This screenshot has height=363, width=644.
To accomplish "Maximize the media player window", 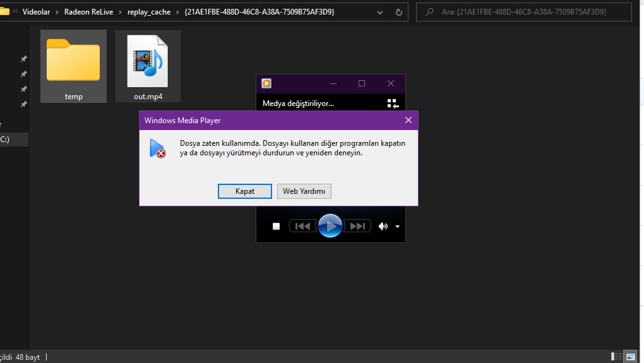I will [x=361, y=83].
